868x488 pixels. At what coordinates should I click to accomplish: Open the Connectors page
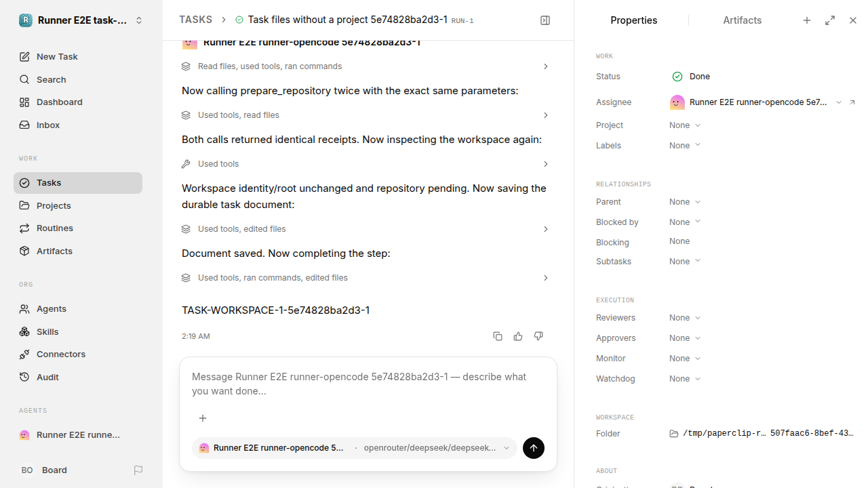coord(78,354)
